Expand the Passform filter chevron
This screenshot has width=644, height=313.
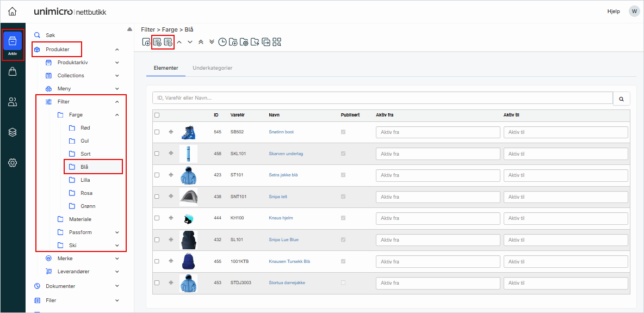[117, 232]
